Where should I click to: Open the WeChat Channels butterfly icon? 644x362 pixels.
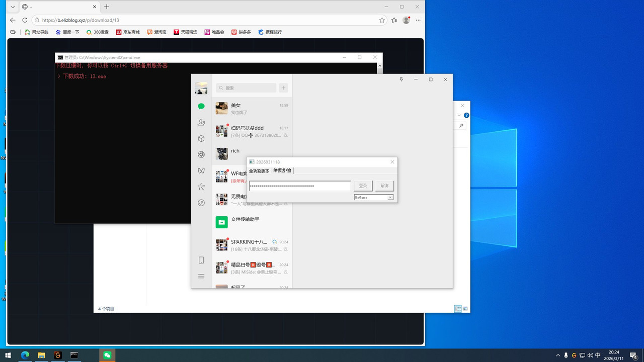(x=201, y=170)
